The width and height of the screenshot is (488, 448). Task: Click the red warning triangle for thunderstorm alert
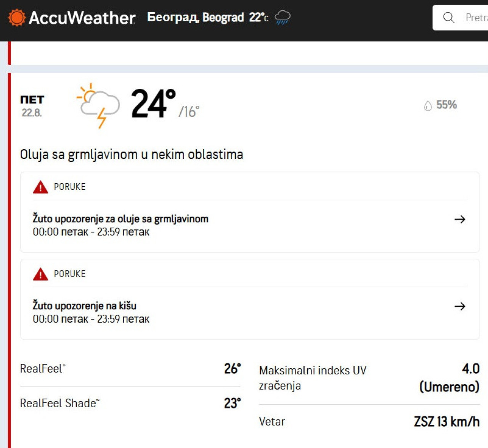coord(40,187)
